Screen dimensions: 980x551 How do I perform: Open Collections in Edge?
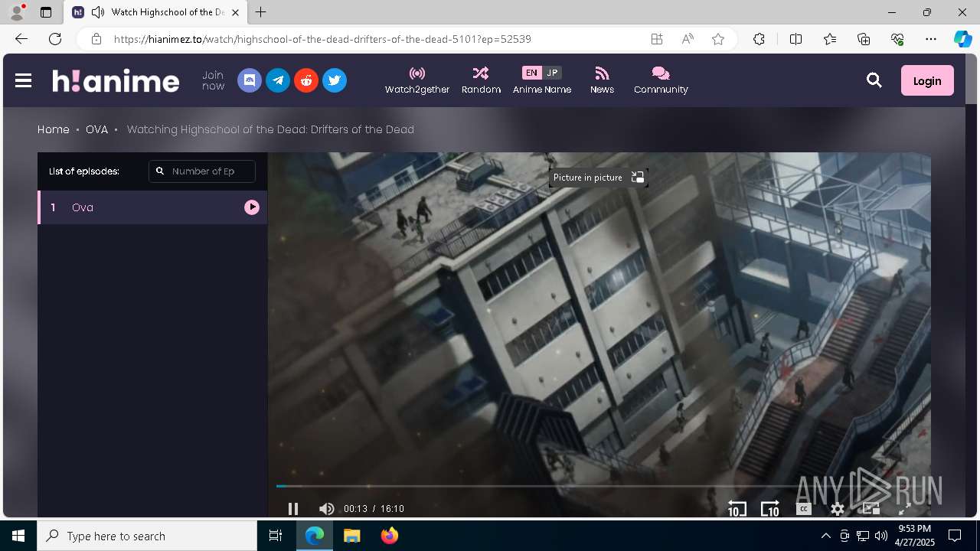[x=864, y=39]
